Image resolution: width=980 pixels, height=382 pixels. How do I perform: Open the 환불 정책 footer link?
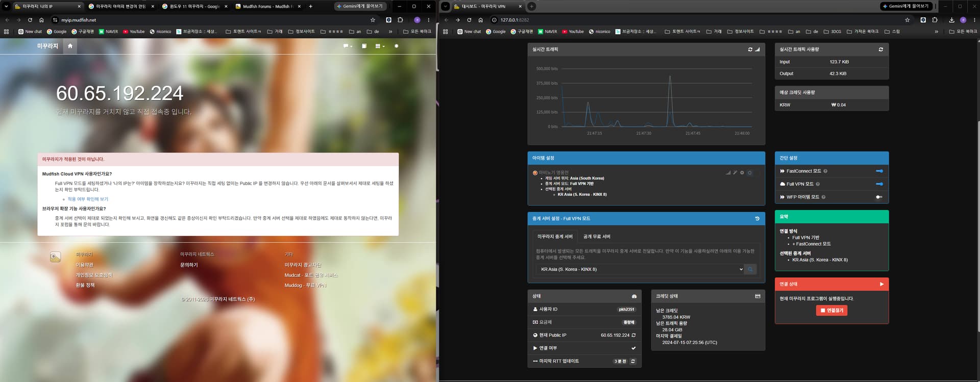pyautogui.click(x=85, y=285)
